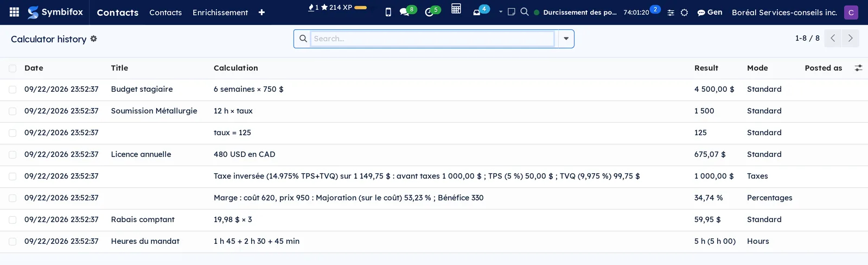Open the Durcissement des po... timer task
This screenshot has height=265, width=868.
tap(580, 12)
